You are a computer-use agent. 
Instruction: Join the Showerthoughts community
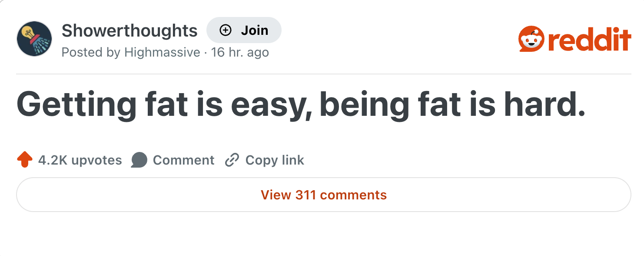point(244,30)
